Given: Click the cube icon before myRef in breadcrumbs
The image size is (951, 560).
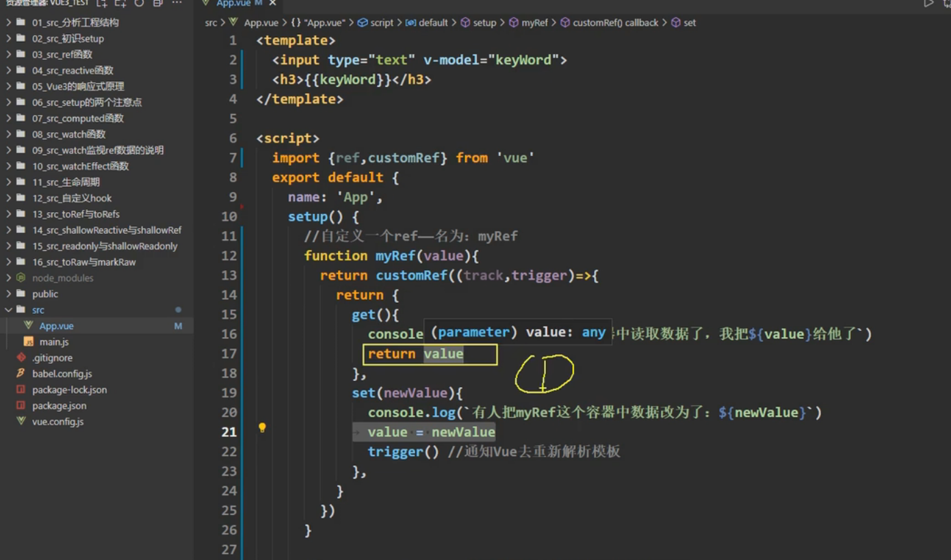Looking at the screenshot, I should click(513, 23).
